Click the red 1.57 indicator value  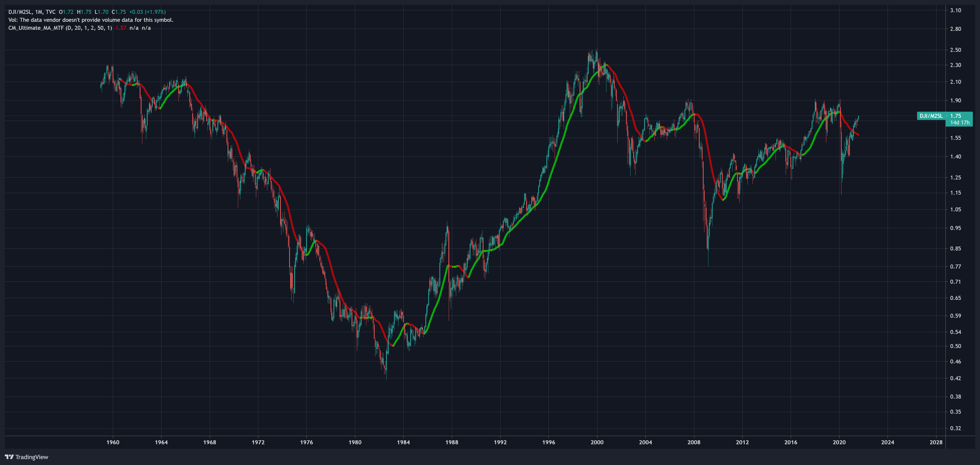[121, 28]
